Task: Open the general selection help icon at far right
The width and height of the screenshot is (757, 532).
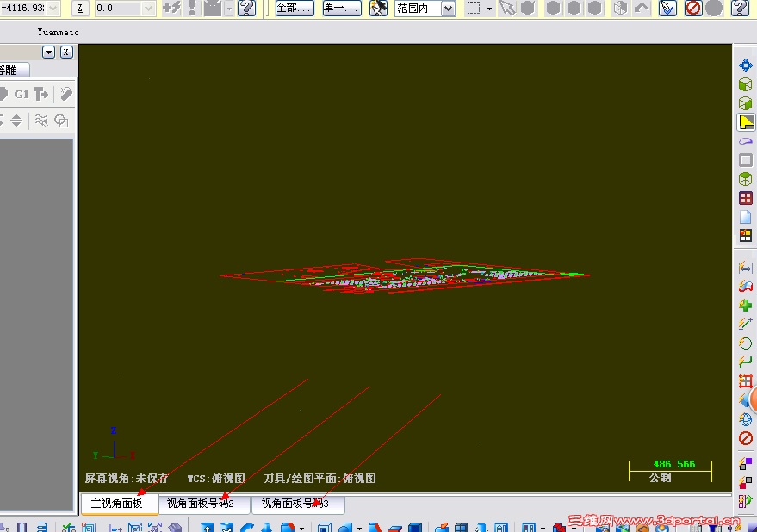Action: (740, 9)
